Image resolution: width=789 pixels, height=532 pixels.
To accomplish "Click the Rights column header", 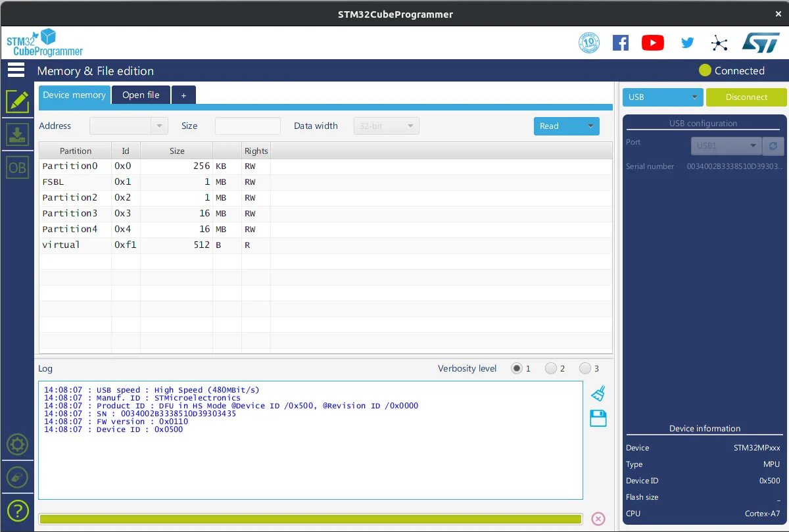I will [256, 151].
